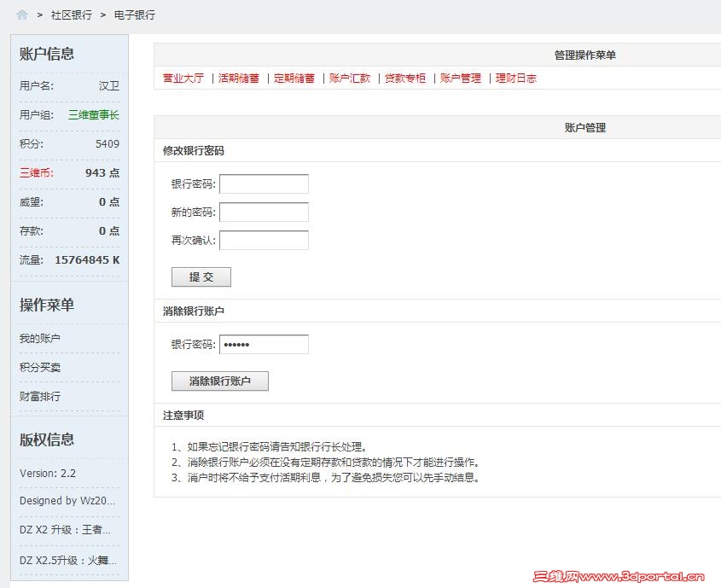Click the 三维董事长 user group link
The height and width of the screenshot is (588, 721).
pyautogui.click(x=94, y=115)
